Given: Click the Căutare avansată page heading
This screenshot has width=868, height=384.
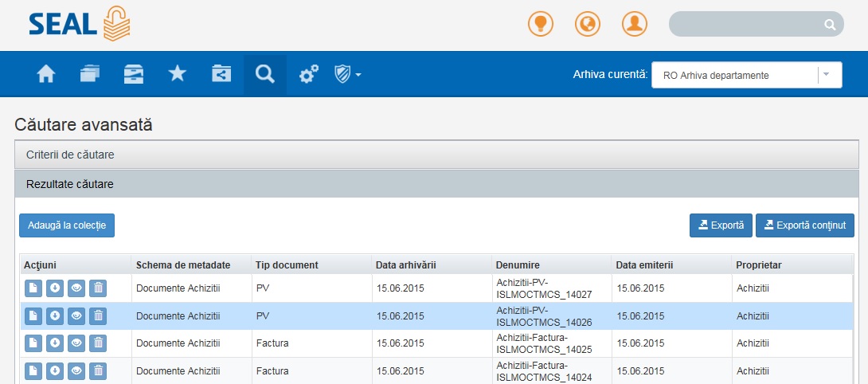Looking at the screenshot, I should pos(84,124).
